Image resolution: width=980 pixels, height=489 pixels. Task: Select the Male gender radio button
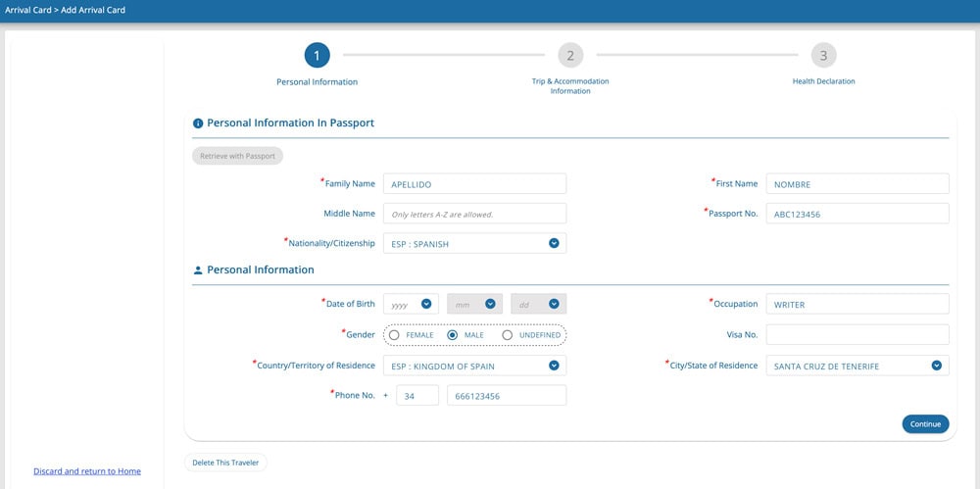click(x=452, y=335)
